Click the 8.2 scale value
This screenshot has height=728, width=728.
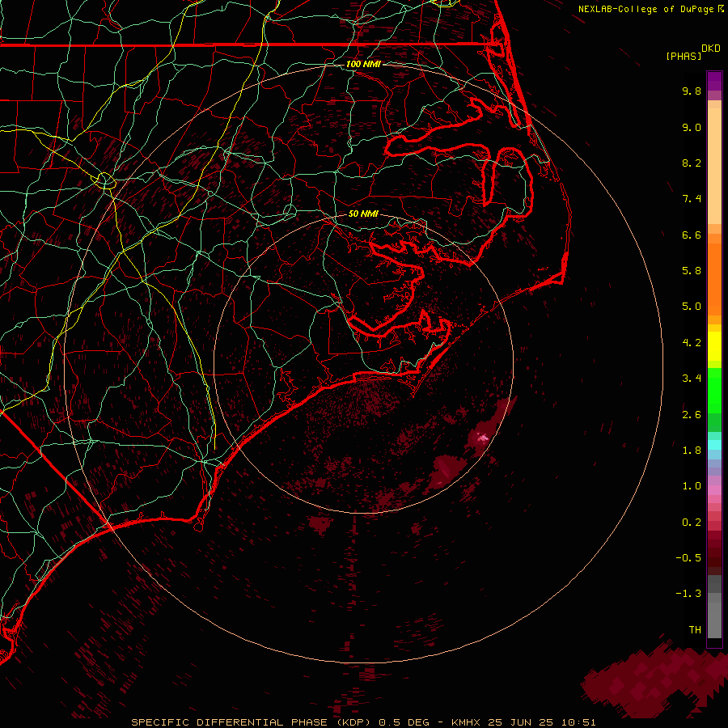(x=692, y=163)
